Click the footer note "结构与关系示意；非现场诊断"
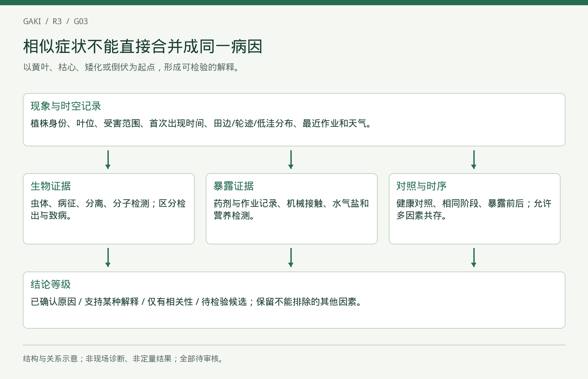Viewport: 588px width, 379px height. point(123,359)
